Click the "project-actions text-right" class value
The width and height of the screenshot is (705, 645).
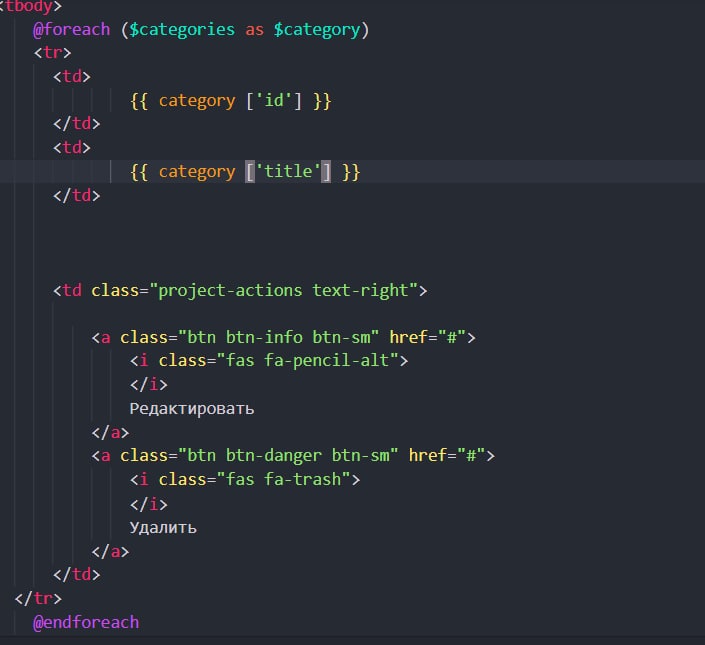(x=284, y=290)
